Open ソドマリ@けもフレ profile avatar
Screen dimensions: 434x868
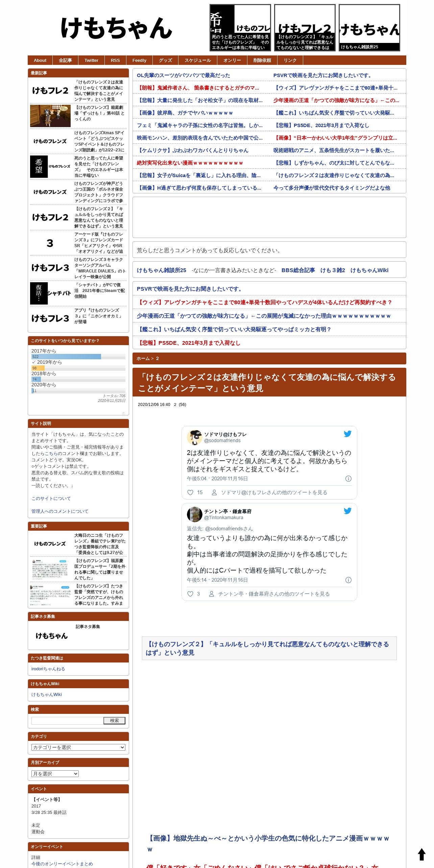[194, 437]
